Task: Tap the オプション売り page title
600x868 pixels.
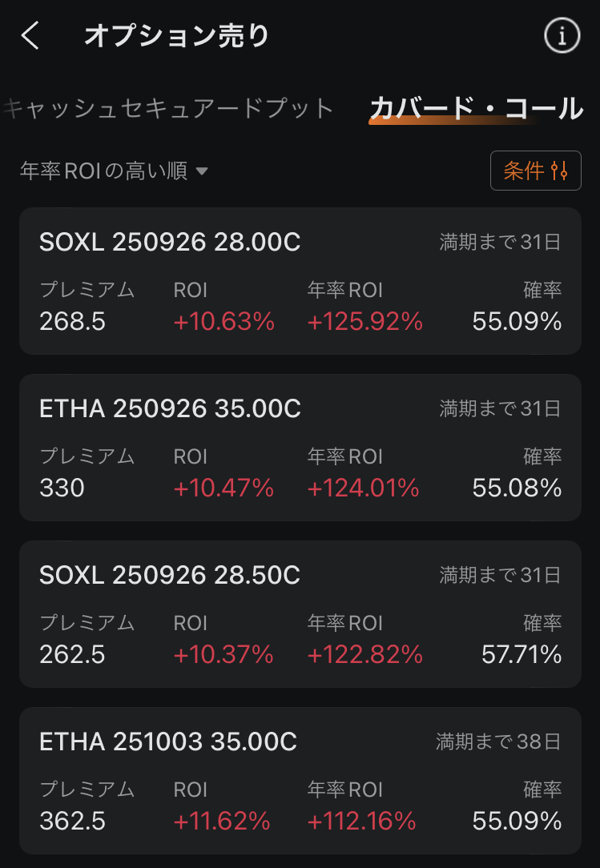Action: coord(176,36)
